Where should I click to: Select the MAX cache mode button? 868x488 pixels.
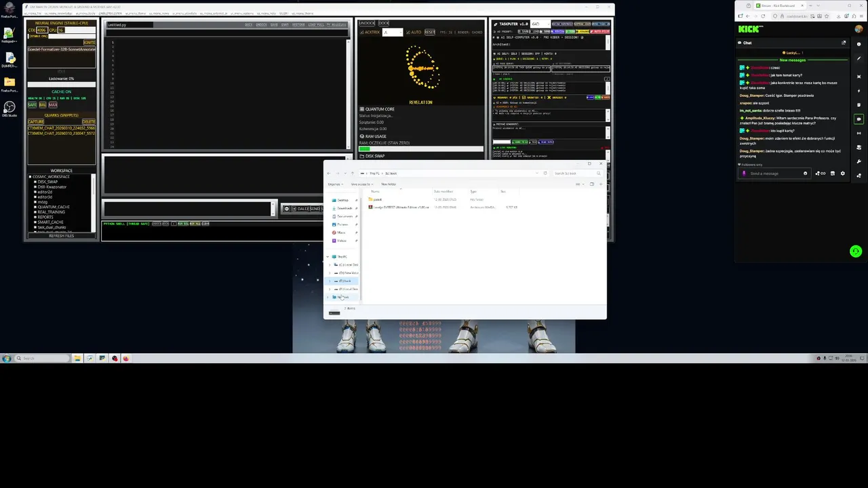53,105
